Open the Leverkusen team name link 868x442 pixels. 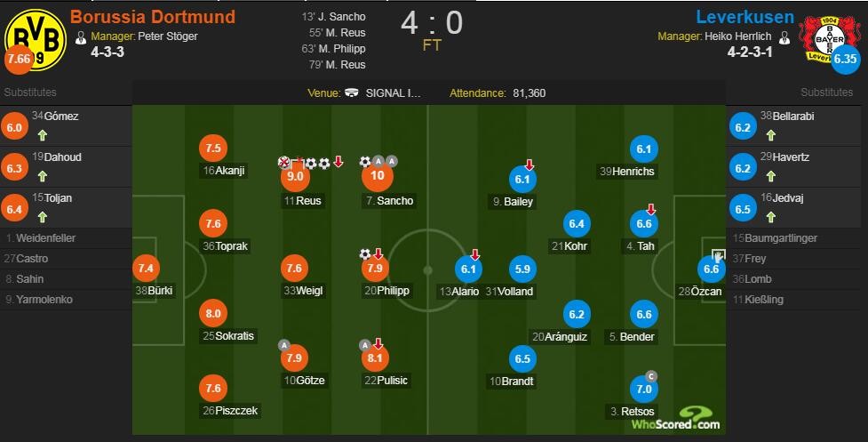745,17
